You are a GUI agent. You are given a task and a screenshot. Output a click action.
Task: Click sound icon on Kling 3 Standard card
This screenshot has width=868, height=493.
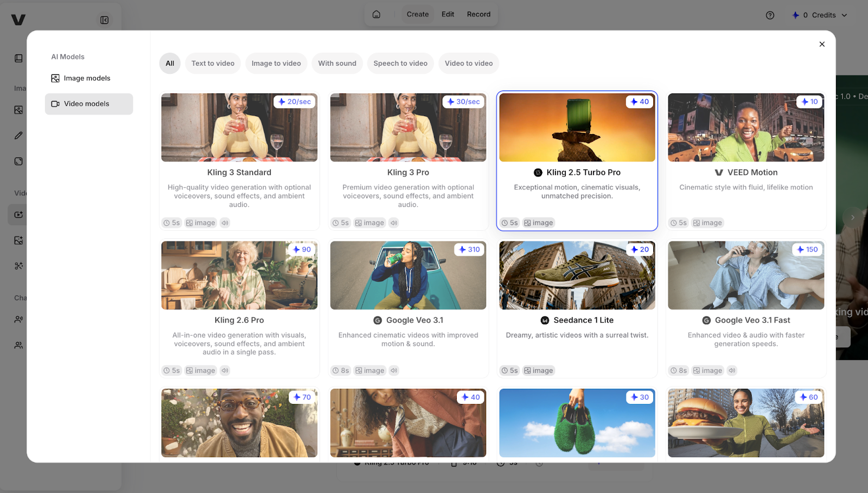click(x=225, y=223)
